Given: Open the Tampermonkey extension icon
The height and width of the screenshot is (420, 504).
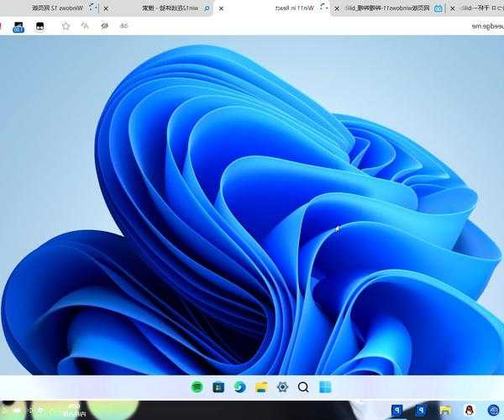Looking at the screenshot, I should [39, 26].
